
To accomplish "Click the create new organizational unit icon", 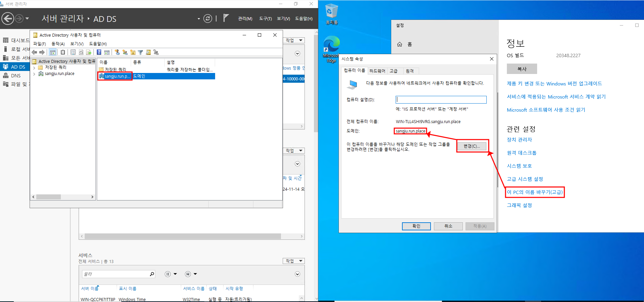I will tap(133, 52).
